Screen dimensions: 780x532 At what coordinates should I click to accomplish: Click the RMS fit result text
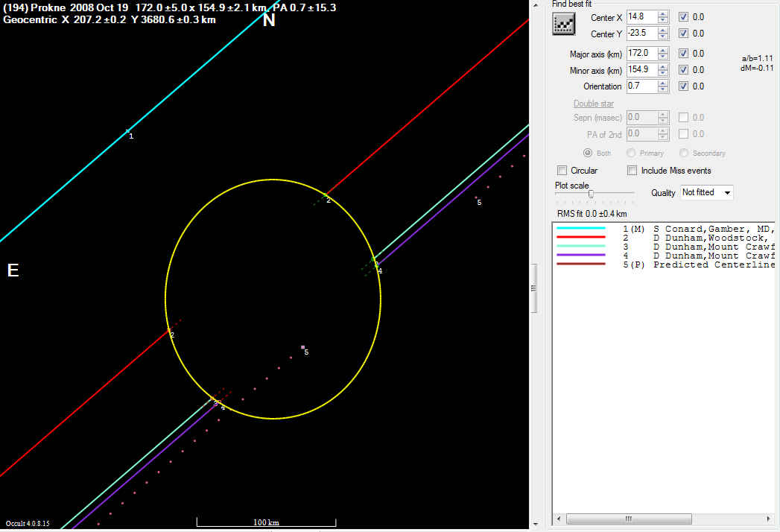point(592,214)
